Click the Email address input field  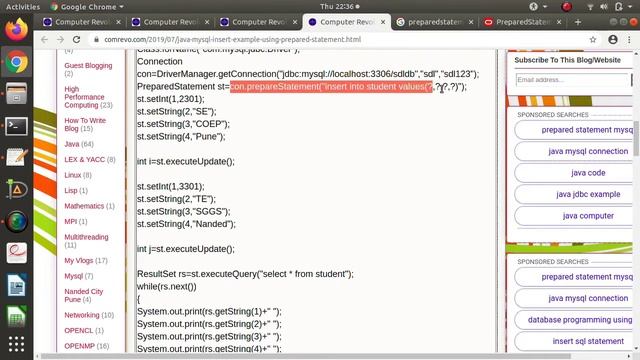(x=572, y=80)
